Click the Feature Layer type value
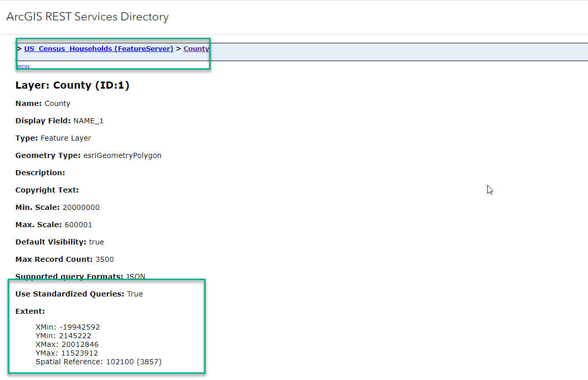This screenshot has height=380, width=588. coord(66,138)
